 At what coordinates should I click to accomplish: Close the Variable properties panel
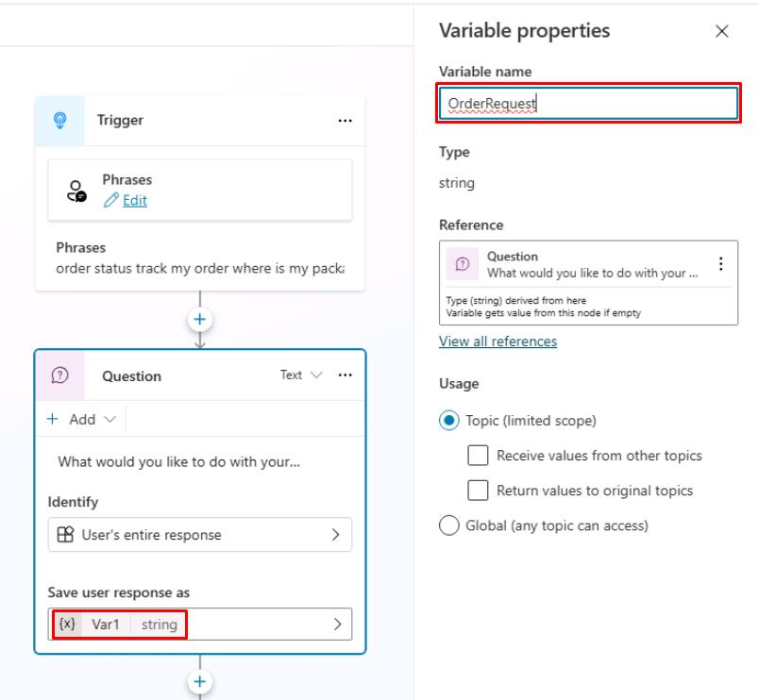click(722, 31)
